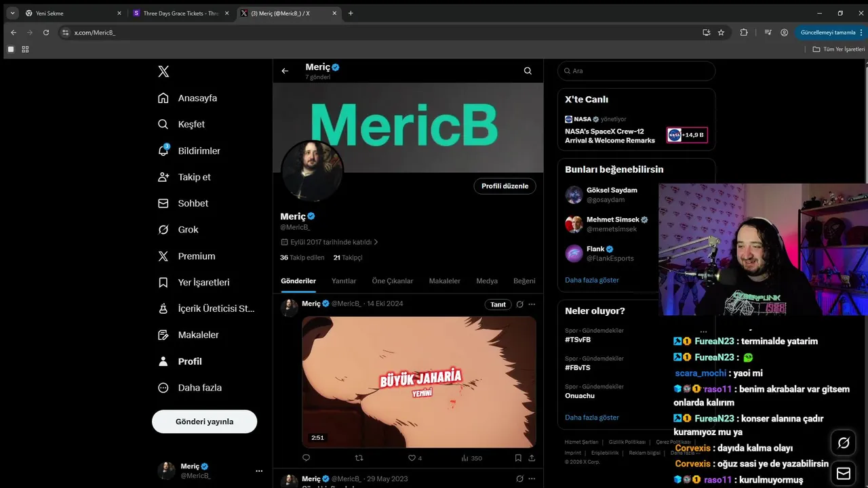Open new tab with plus button

(351, 13)
